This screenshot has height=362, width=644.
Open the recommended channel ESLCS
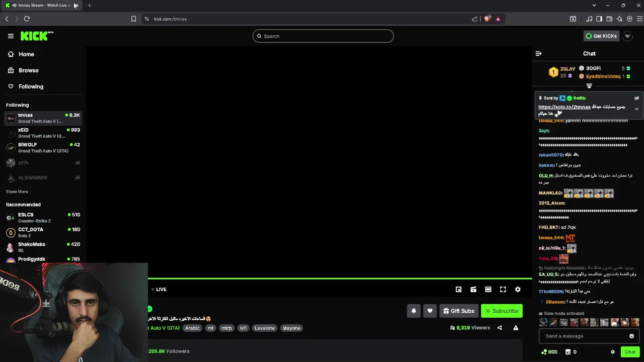click(43, 218)
